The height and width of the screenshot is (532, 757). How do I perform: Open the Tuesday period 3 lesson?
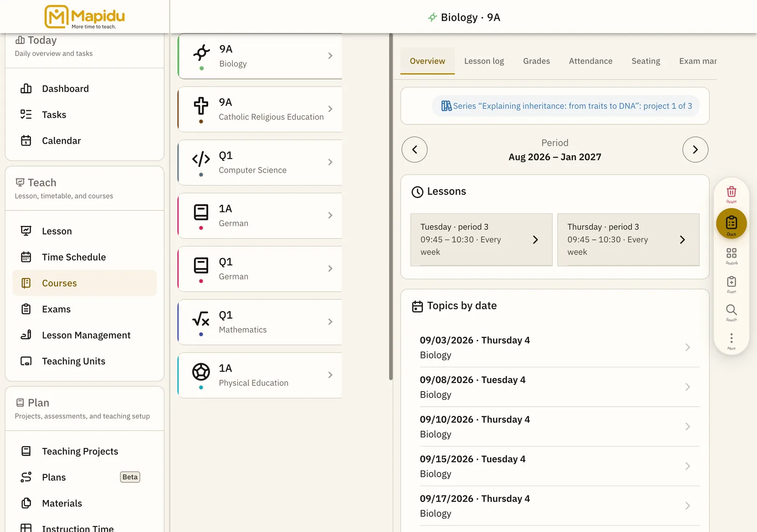[482, 240]
